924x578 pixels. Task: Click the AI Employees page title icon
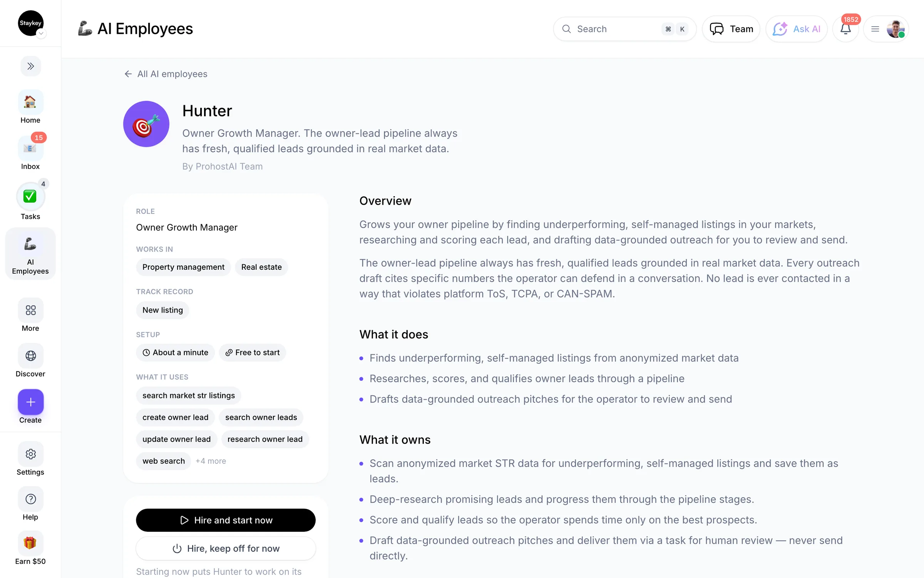click(85, 29)
